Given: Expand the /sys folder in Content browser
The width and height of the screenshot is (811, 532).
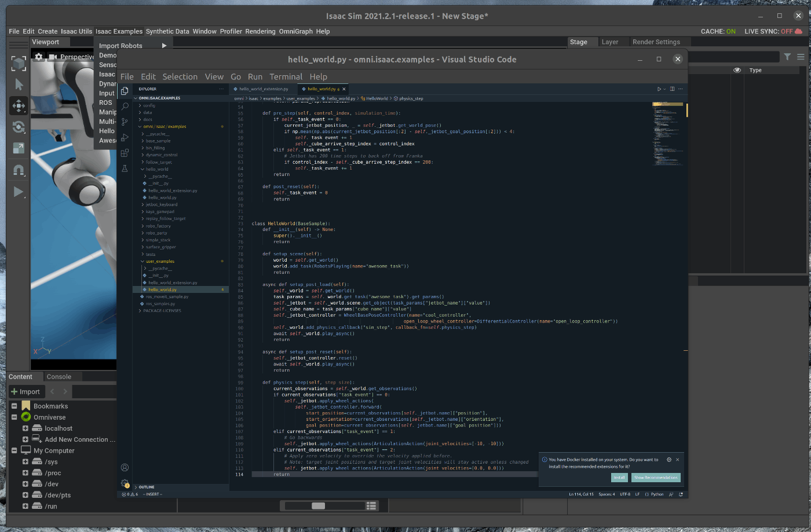Looking at the screenshot, I should (25, 462).
